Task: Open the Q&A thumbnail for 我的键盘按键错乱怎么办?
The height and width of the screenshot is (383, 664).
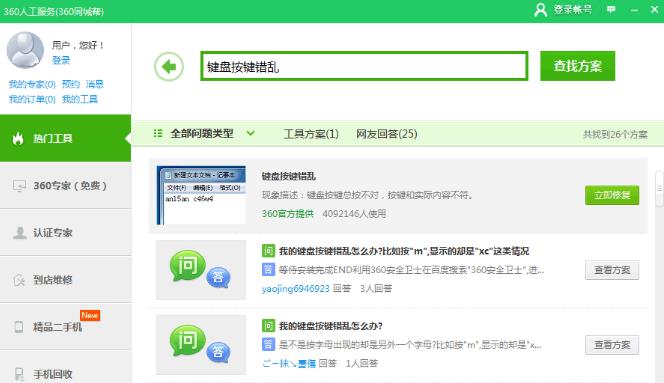Action: click(x=201, y=344)
